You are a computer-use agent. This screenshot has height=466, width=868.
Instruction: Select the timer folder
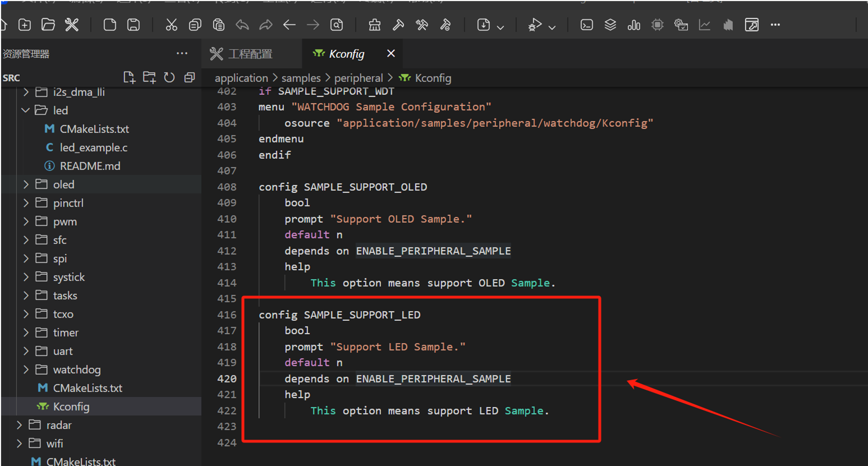pyautogui.click(x=101, y=333)
